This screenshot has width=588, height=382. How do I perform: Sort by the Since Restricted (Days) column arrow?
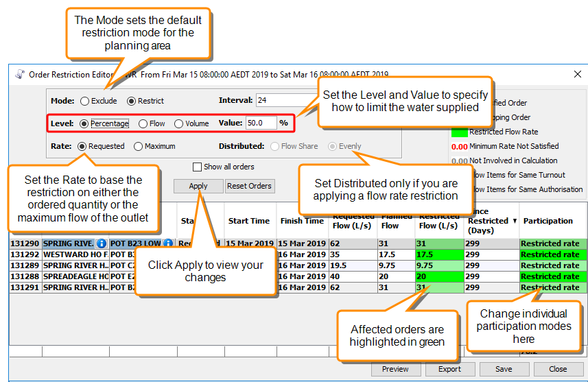[x=515, y=221]
